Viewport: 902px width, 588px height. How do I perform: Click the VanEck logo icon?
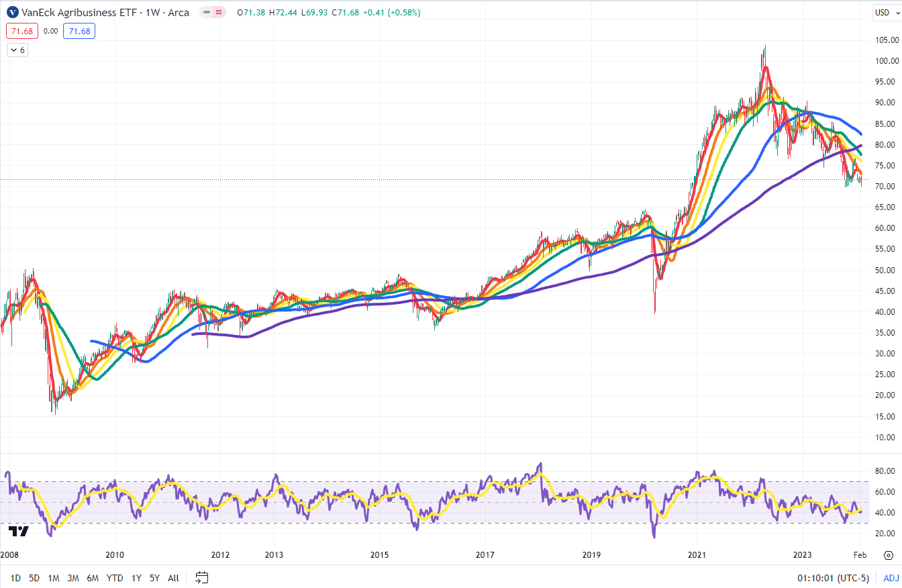[x=11, y=12]
